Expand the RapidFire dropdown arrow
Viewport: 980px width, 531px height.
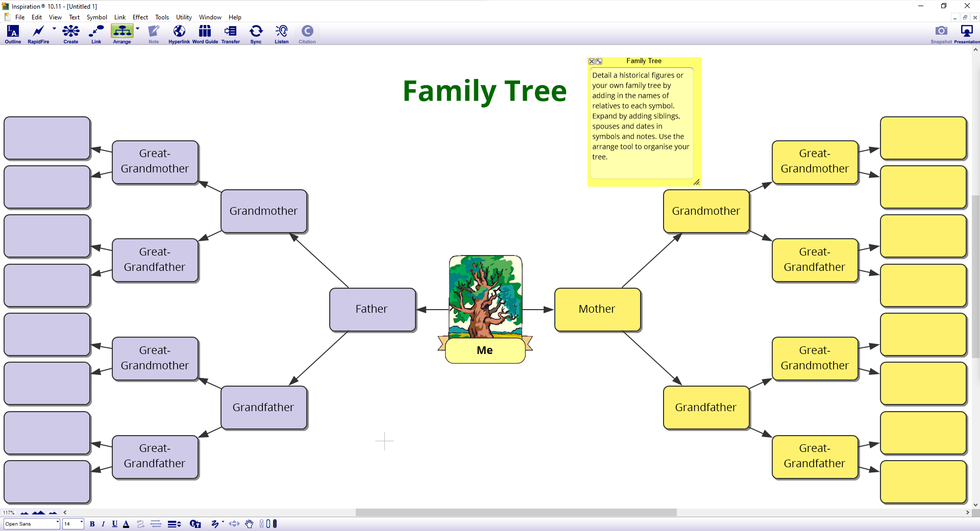(54, 29)
